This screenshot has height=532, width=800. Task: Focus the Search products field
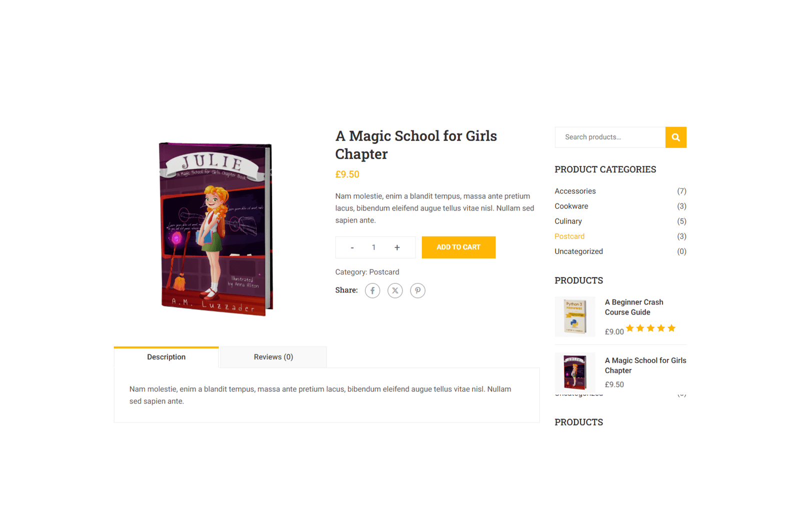[610, 137]
